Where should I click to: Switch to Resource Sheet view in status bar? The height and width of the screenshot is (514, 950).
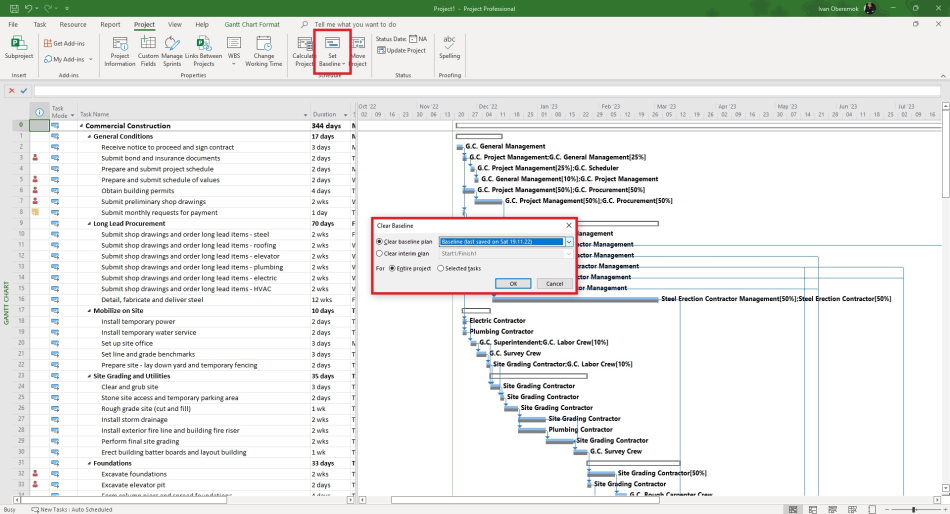(852, 509)
